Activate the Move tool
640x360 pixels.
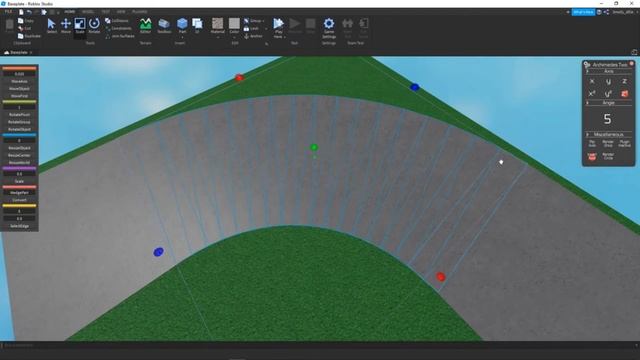[66, 26]
